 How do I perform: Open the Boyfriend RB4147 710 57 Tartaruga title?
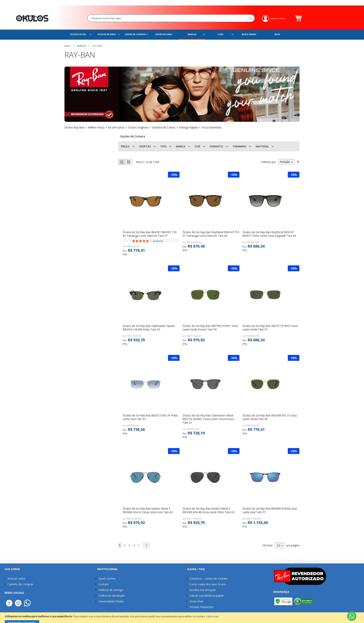click(x=211, y=234)
